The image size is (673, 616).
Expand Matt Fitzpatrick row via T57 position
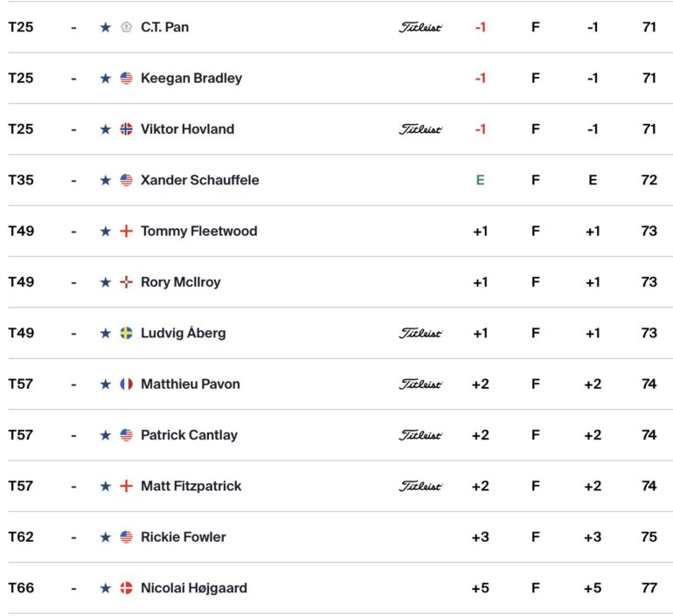[21, 486]
